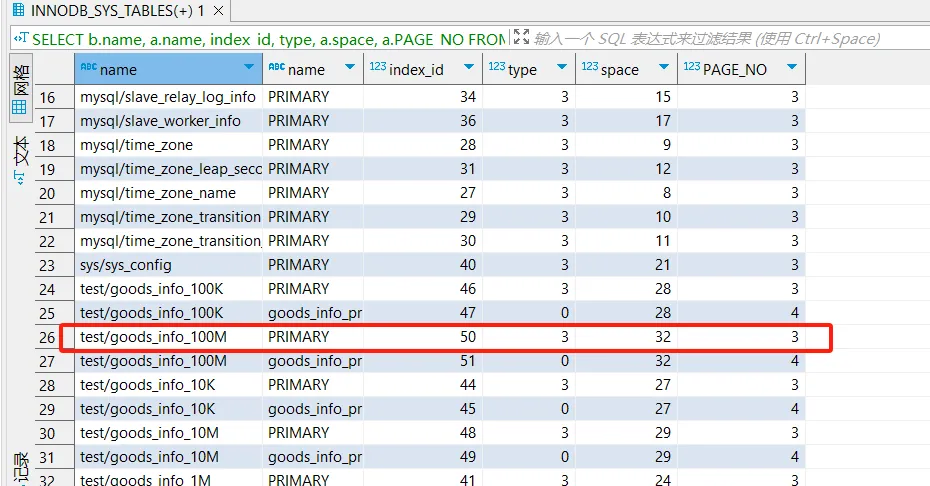The image size is (930, 486).
Task: Click PAGE_NO value 4 in row 25
Action: 741,313
